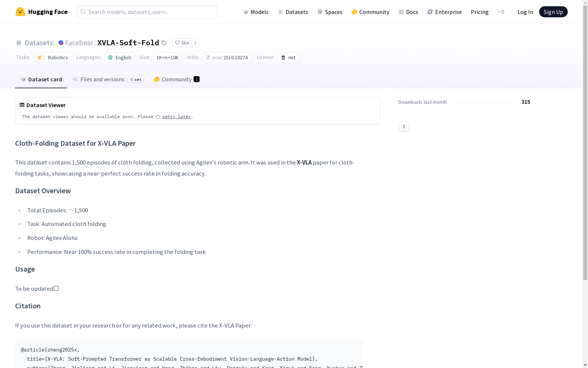Viewport: 588px width, 368px height.
Task: Click the Total Episodes list item
Action: [x=58, y=210]
